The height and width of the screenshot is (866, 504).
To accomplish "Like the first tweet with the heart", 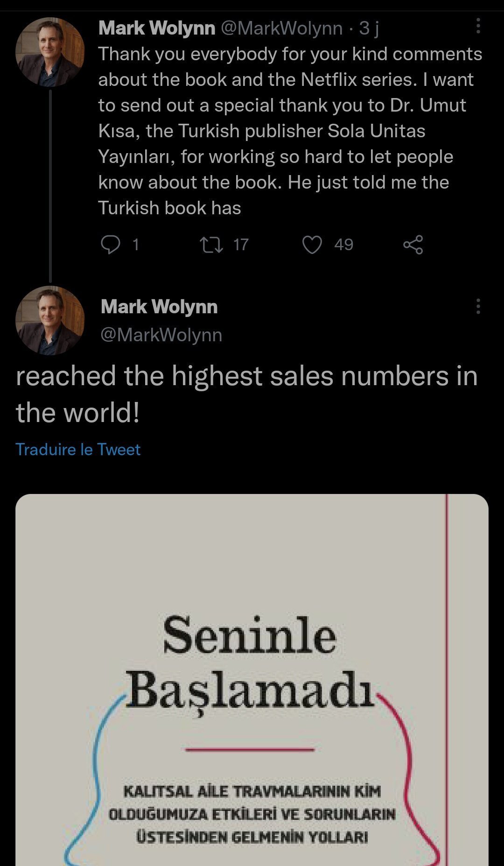I will tap(312, 244).
